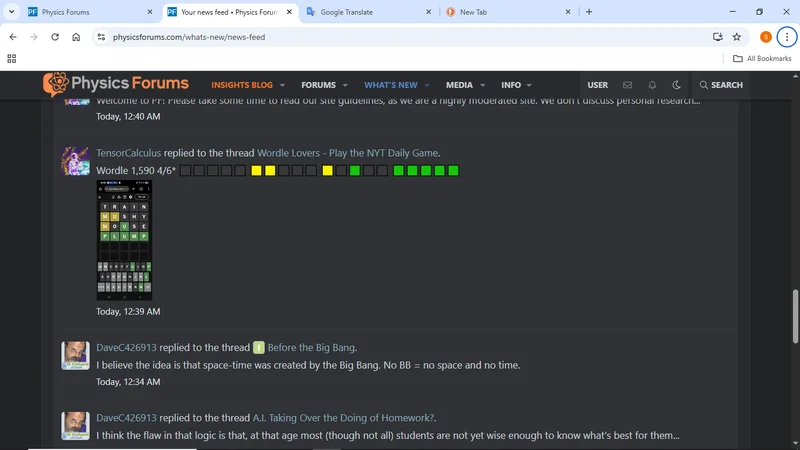Open the Wordle screenshot thumbnail
The width and height of the screenshot is (800, 450).
point(124,240)
